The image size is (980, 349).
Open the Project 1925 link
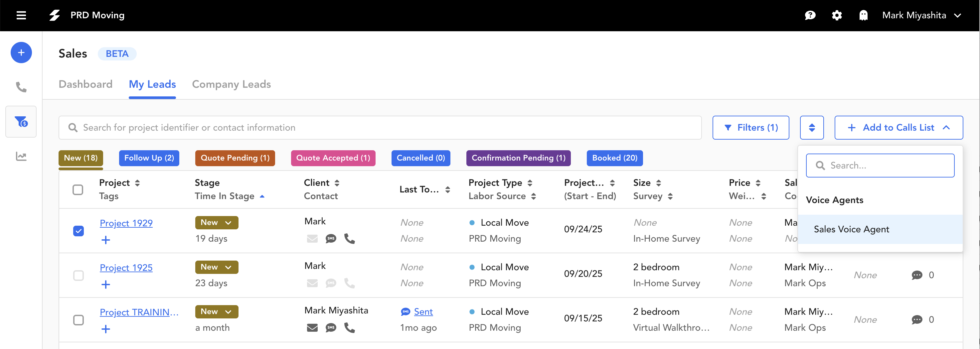click(x=126, y=268)
